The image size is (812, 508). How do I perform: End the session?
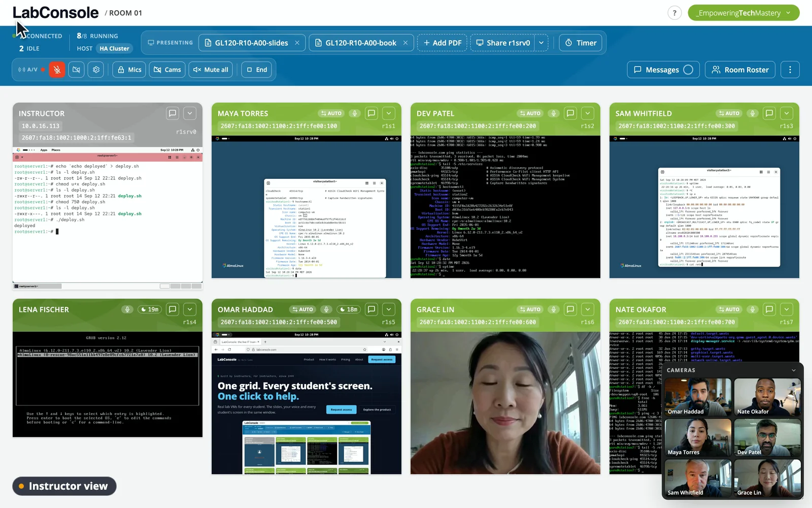point(256,70)
